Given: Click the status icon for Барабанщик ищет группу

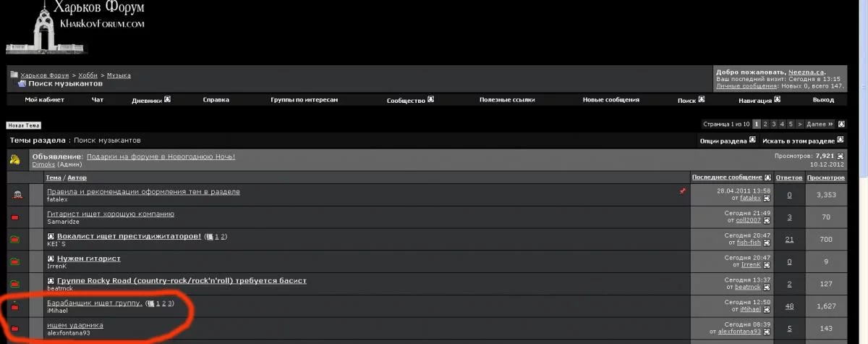Looking at the screenshot, I should point(14,306).
